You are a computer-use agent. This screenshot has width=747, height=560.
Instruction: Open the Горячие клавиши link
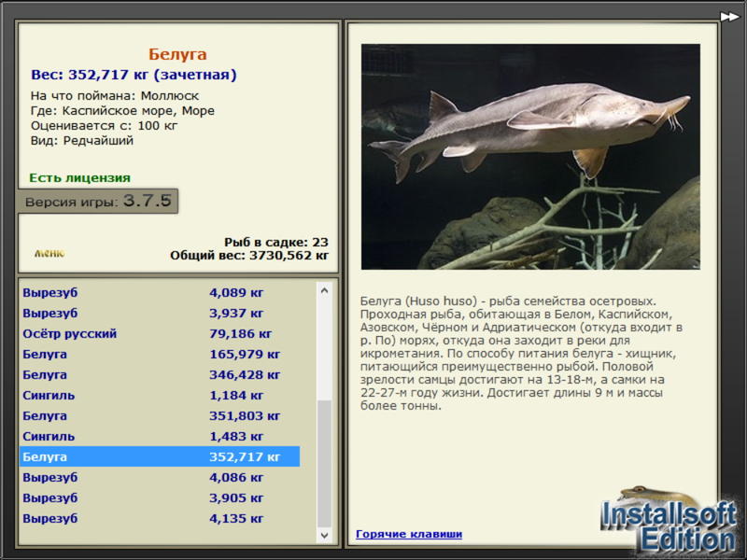(408, 534)
